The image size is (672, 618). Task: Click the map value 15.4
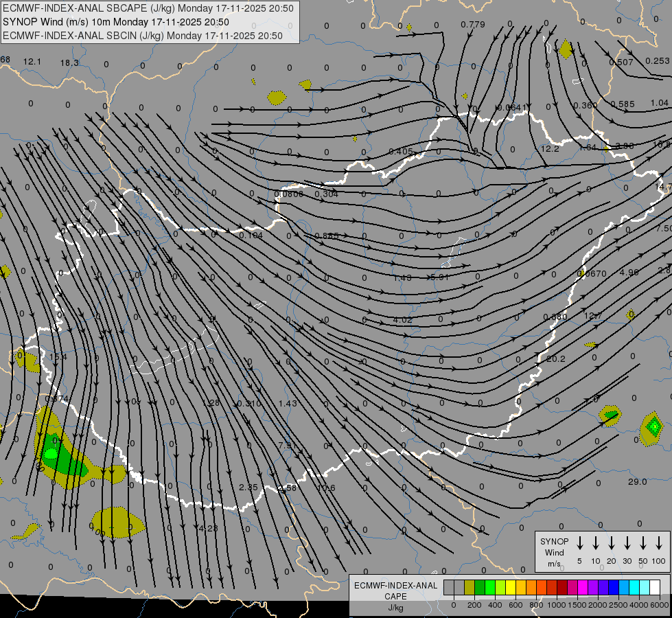pyautogui.click(x=58, y=357)
